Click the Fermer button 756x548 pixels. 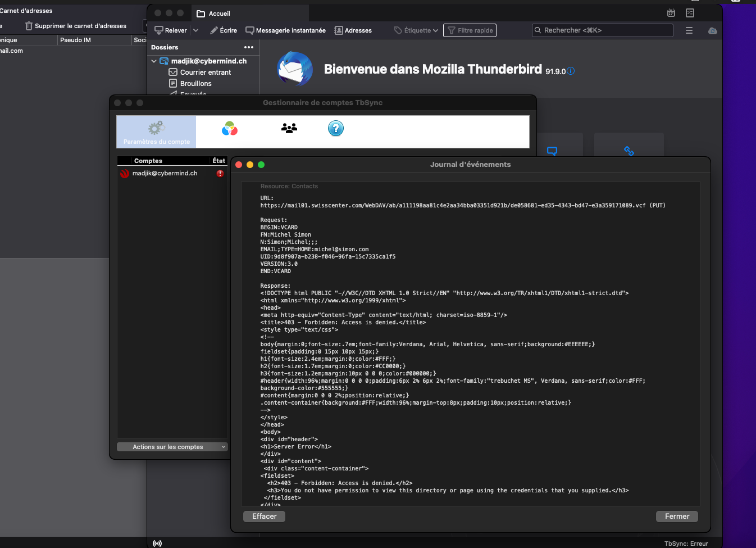click(x=677, y=516)
